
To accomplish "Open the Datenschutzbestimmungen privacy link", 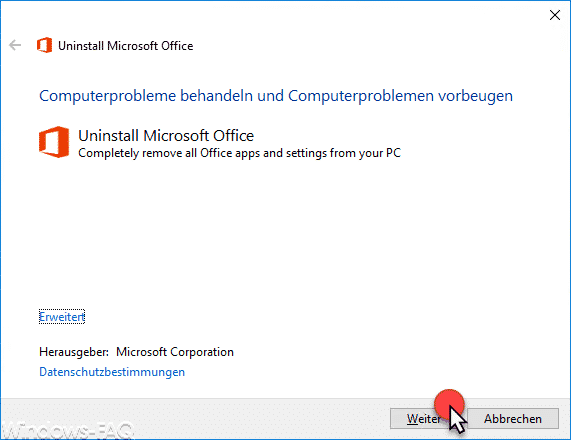I will click(x=112, y=372).
